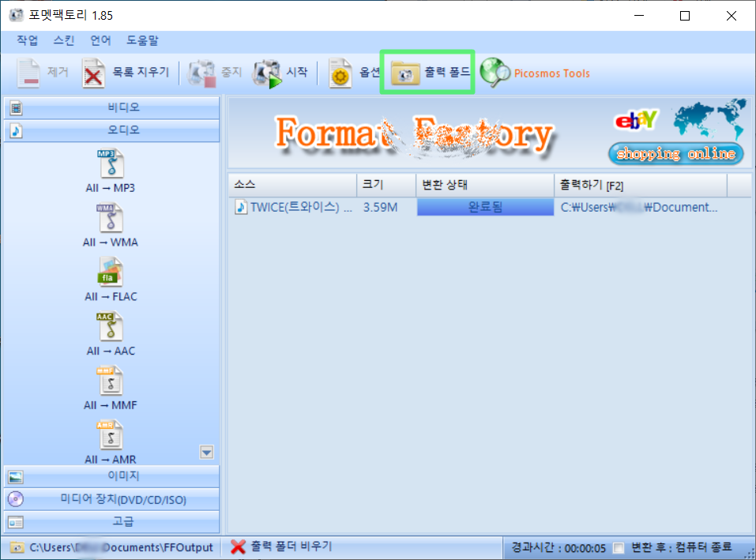Click output folder icon in status bar
Screen dimensions: 756x560
(17, 547)
